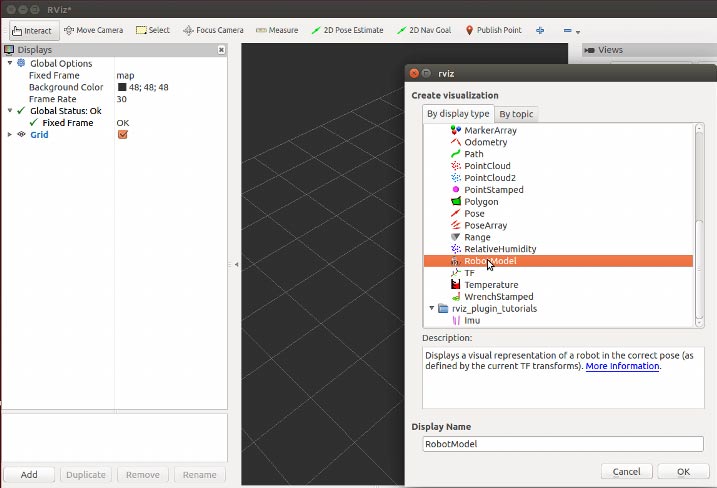Click the Temperature display icon
The height and width of the screenshot is (488, 717).
[x=455, y=284]
